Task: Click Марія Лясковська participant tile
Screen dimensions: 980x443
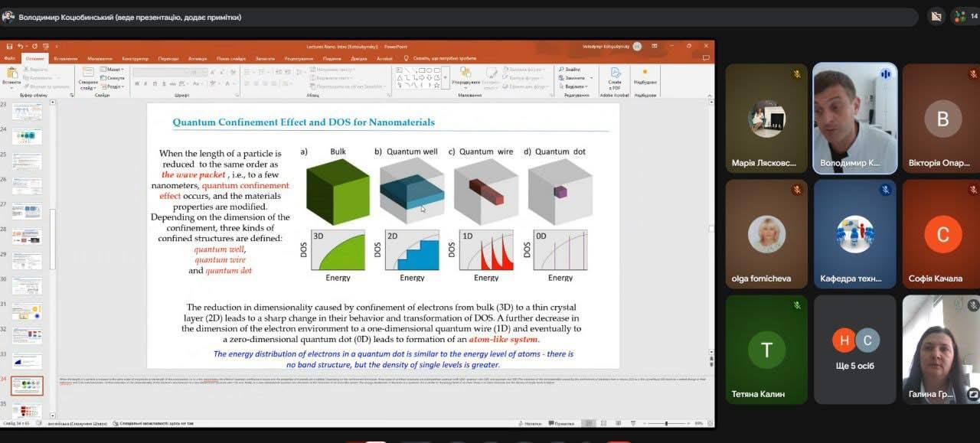Action: pyautogui.click(x=766, y=119)
